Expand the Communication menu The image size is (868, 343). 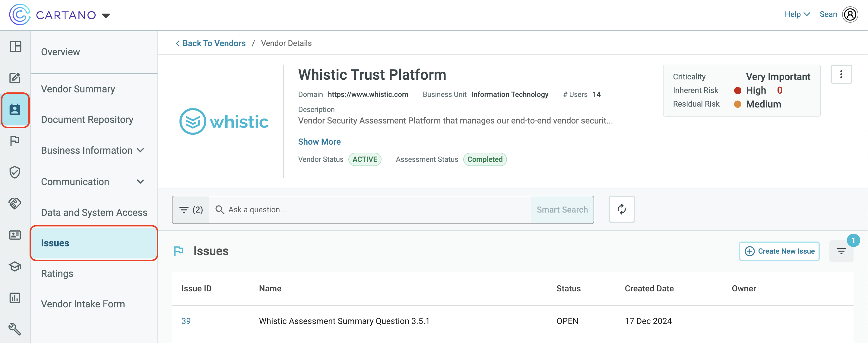tap(93, 182)
